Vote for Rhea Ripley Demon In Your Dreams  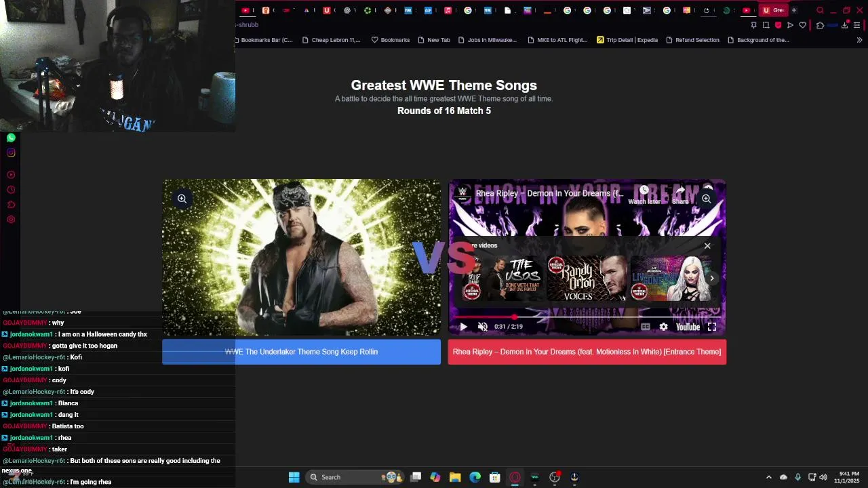pos(587,352)
